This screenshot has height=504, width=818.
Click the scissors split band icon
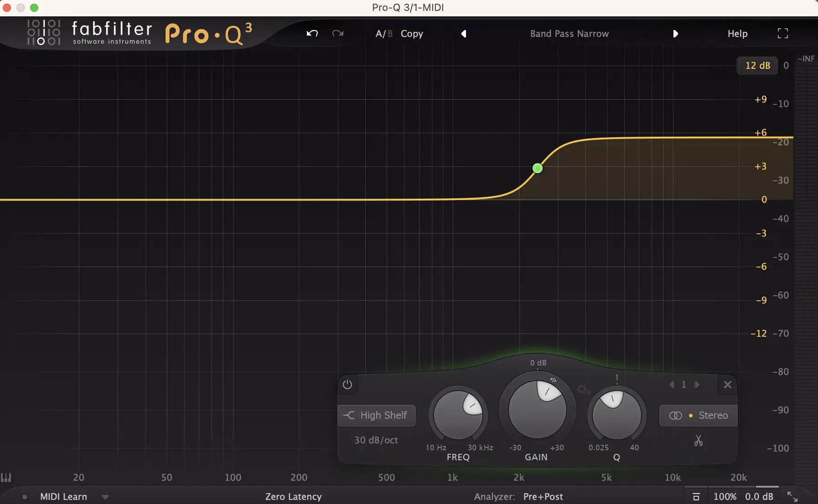(x=698, y=441)
